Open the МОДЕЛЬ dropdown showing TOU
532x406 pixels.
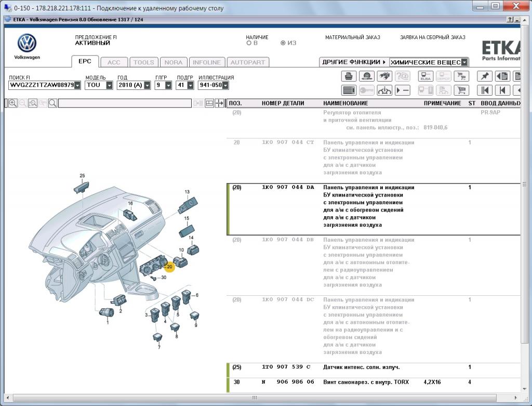coord(109,85)
